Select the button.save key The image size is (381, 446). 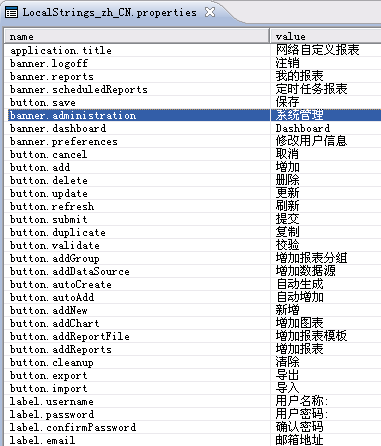click(x=43, y=102)
